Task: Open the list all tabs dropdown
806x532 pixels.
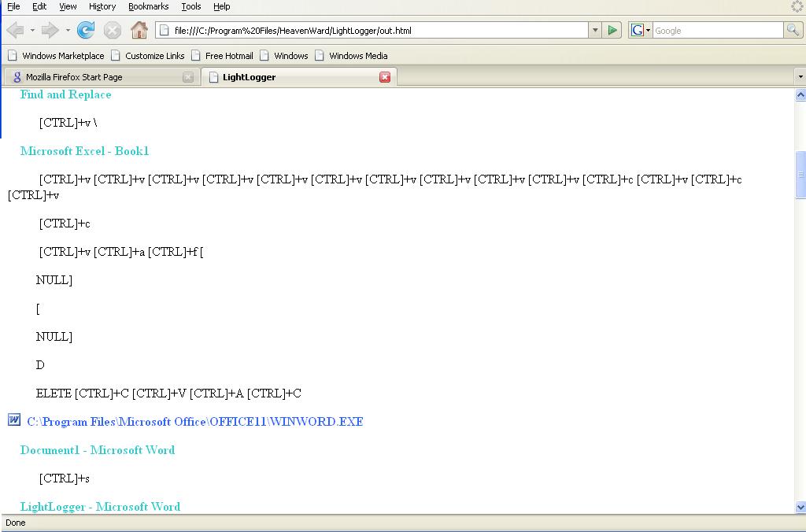Action: pos(800,77)
